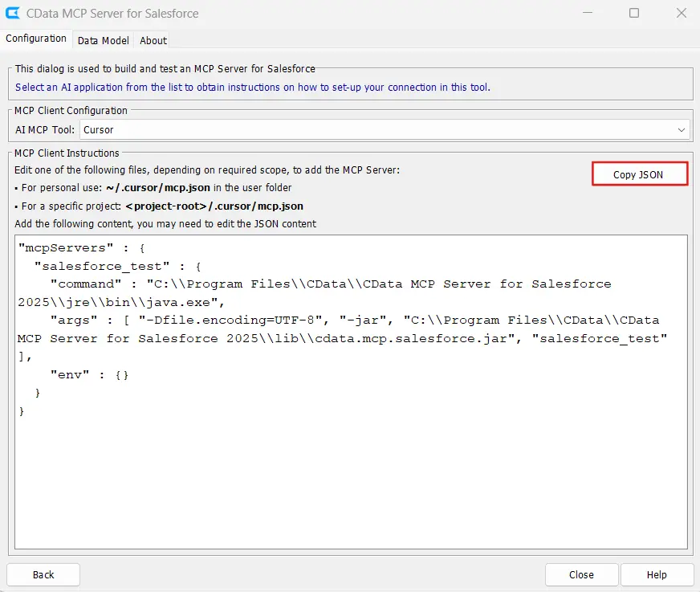700x592 pixels.
Task: Click the blue 'Select an AI application' instruction text
Action: coord(252,87)
